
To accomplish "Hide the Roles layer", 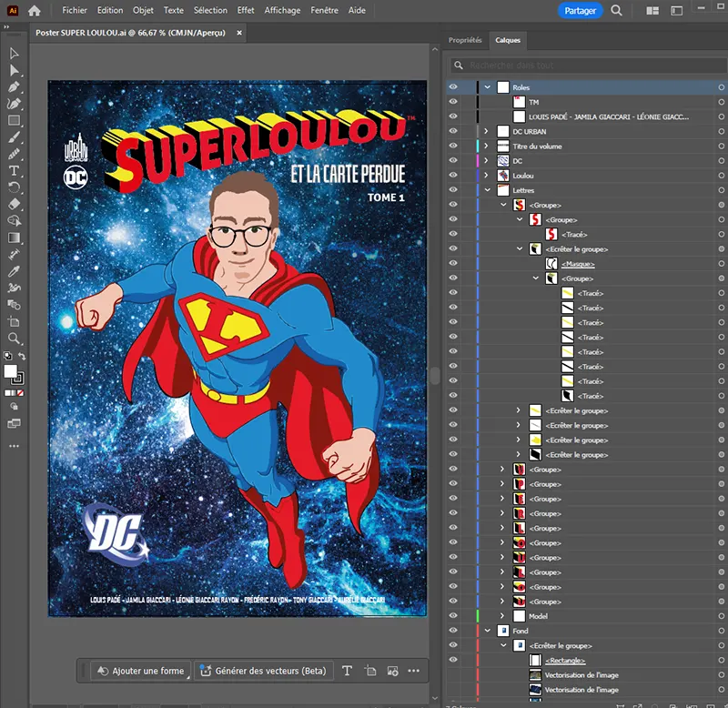I will pyautogui.click(x=453, y=86).
